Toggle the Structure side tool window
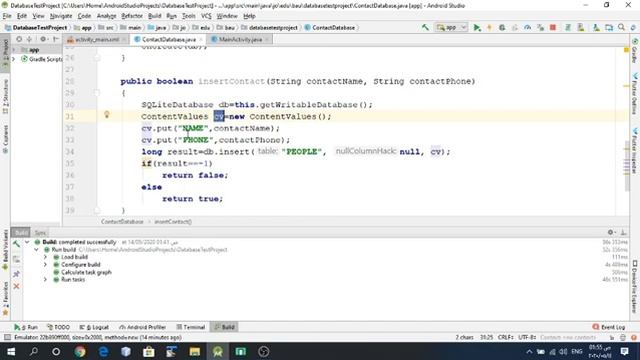The width and height of the screenshot is (640, 360). [x=5, y=96]
